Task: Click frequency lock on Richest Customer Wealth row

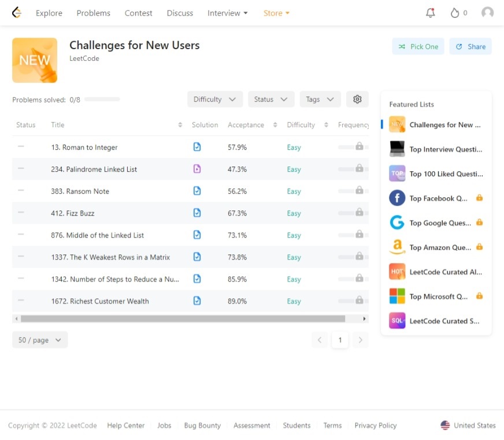Action: [x=360, y=300]
